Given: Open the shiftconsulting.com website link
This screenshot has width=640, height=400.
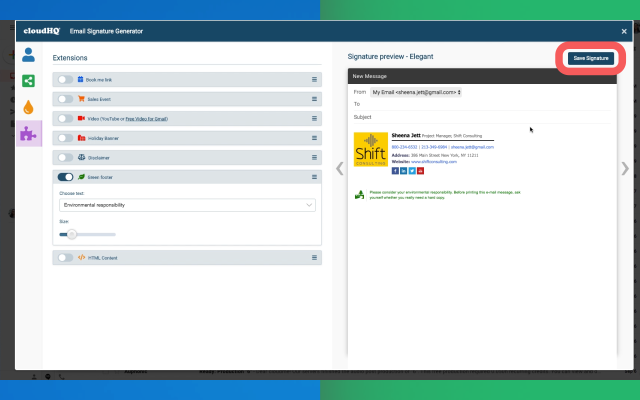Looking at the screenshot, I should (x=434, y=162).
